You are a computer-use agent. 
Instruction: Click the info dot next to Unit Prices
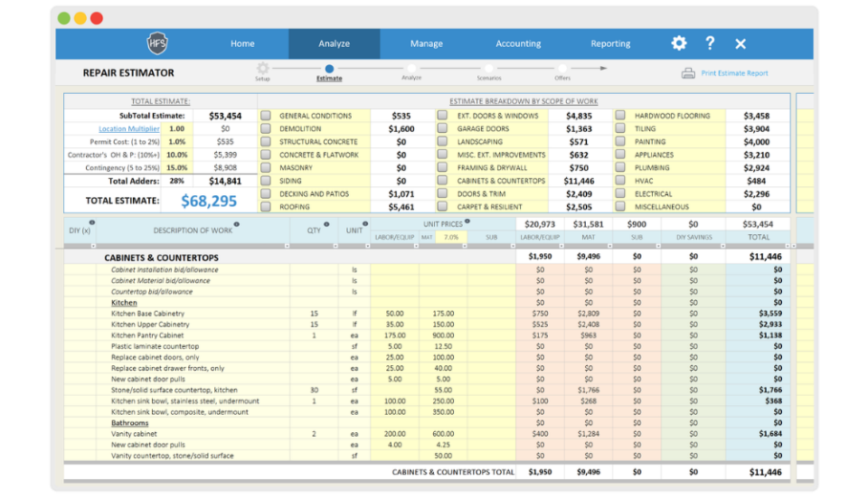[467, 221]
